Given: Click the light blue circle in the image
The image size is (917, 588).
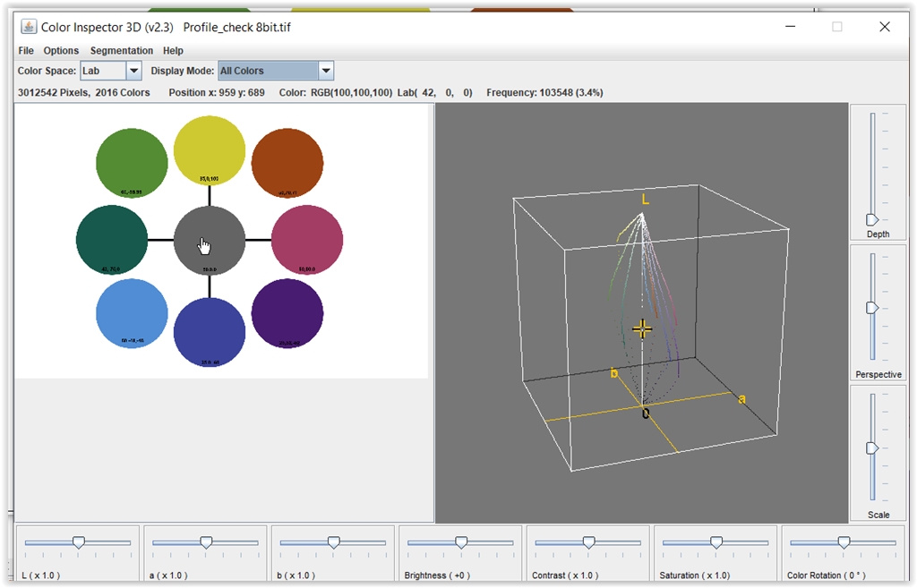Looking at the screenshot, I should tap(132, 312).
